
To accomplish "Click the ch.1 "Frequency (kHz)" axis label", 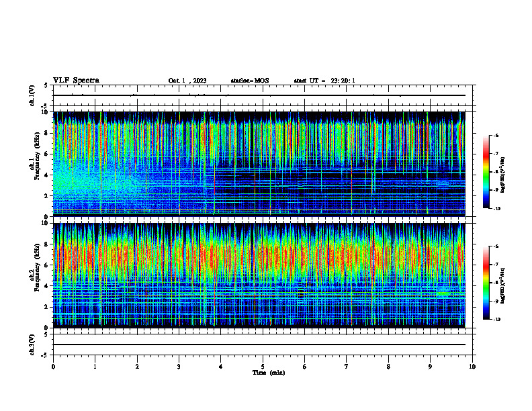I will 37,156.
